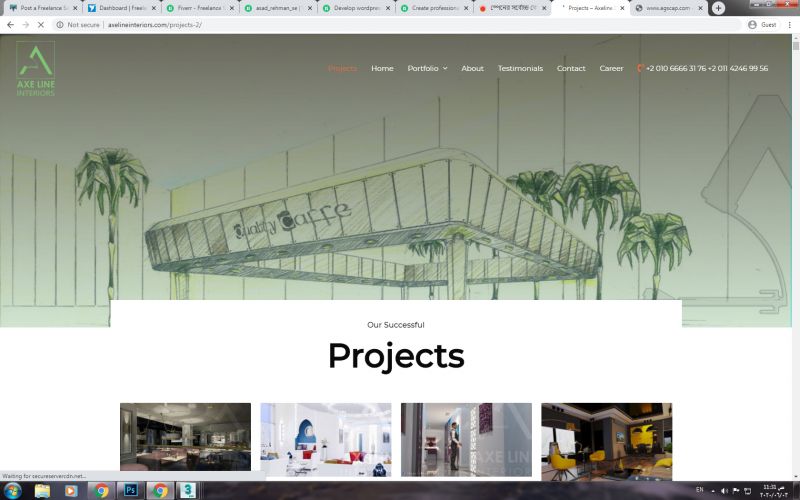Open Chrome's three-dot menu

point(789,24)
